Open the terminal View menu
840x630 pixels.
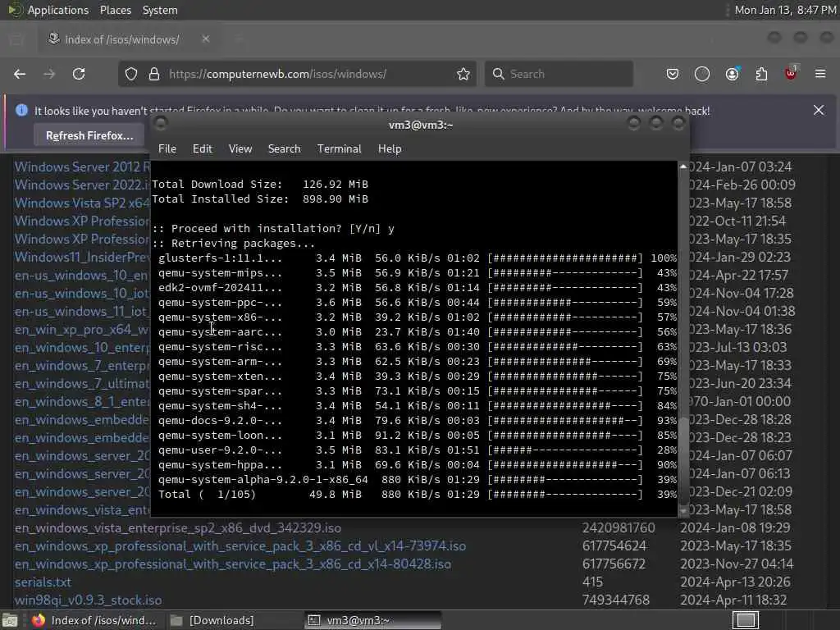pos(240,149)
